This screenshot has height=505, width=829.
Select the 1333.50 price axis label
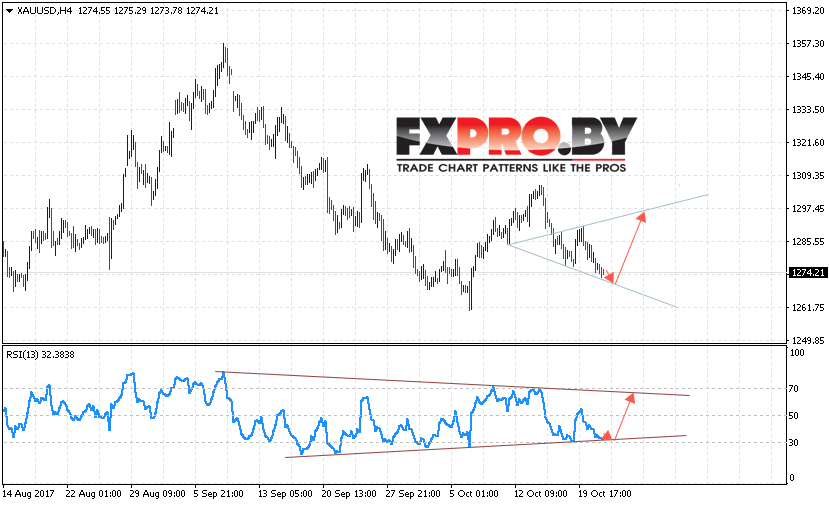click(808, 109)
